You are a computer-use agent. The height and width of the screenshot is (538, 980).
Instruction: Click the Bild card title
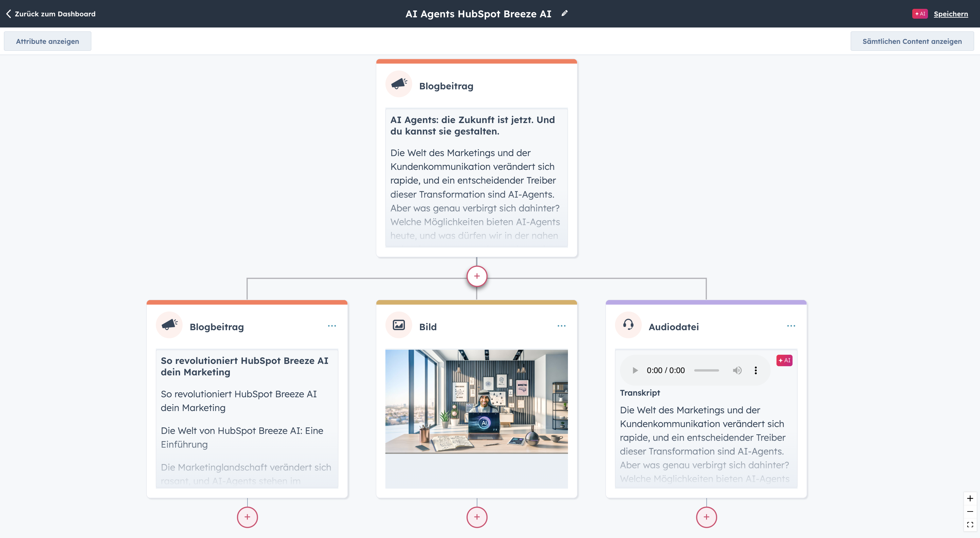428,327
